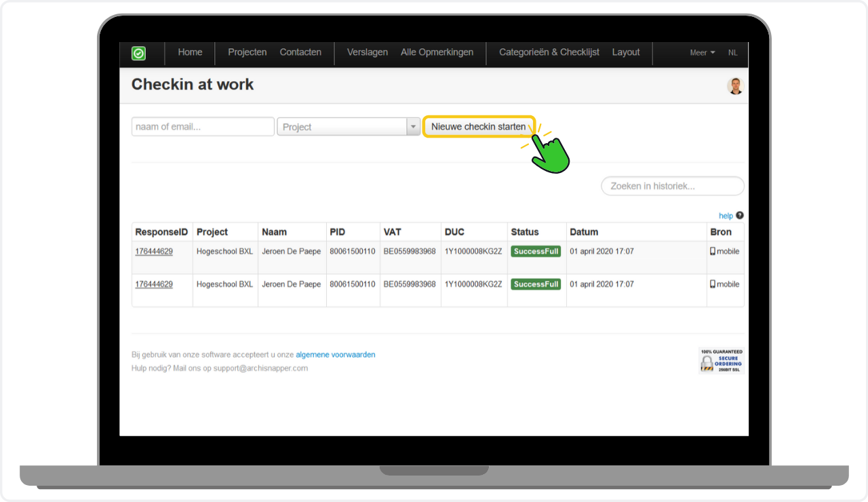Image resolution: width=868 pixels, height=502 pixels.
Task: Open the Meer dropdown menu
Action: pos(702,53)
